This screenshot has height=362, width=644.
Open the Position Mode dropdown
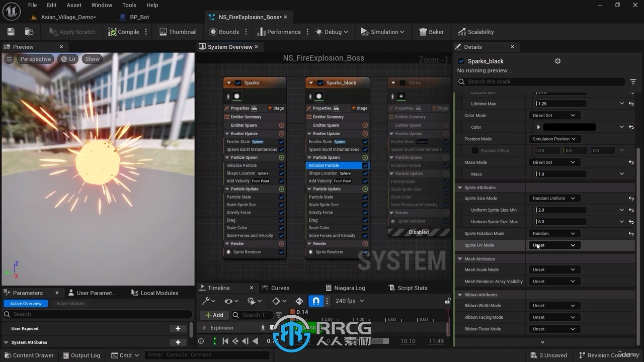tap(554, 139)
